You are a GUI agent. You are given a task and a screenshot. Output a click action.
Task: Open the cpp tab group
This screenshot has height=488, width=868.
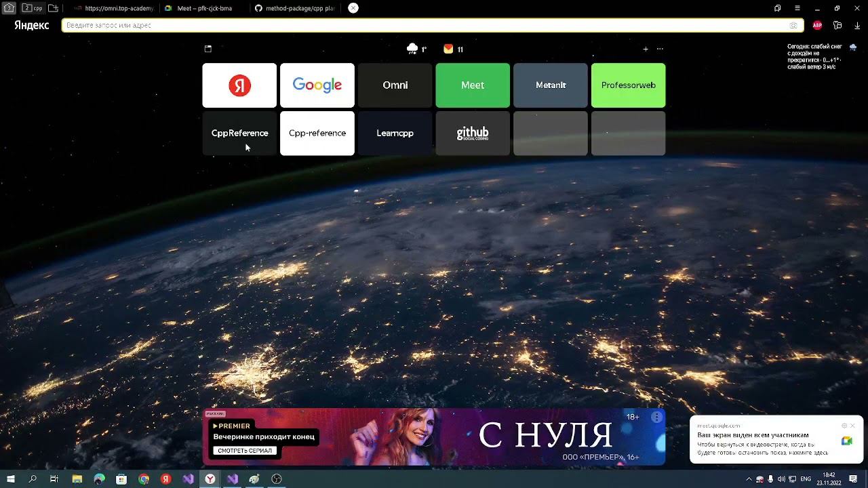tap(32, 8)
